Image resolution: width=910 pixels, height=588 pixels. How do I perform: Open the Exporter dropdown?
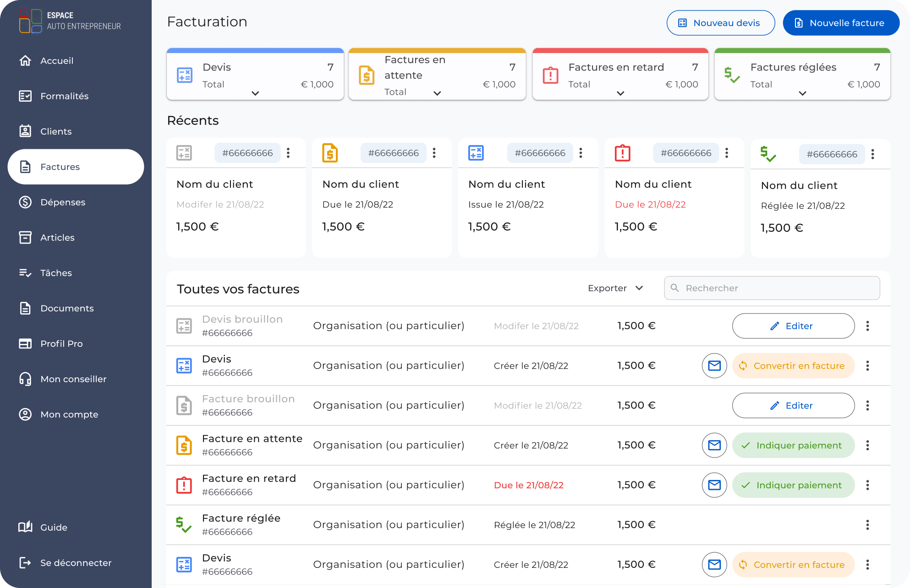click(x=615, y=288)
